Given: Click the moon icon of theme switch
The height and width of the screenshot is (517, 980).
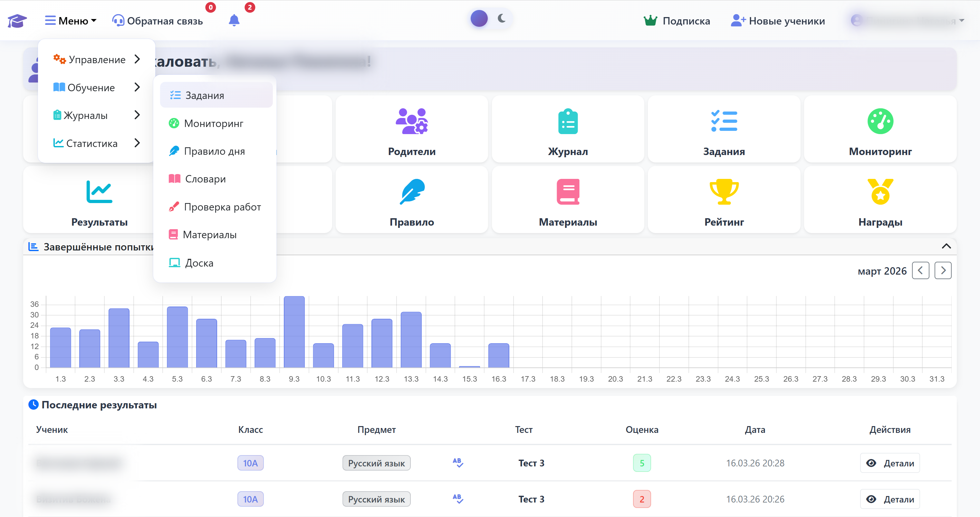Looking at the screenshot, I should [501, 18].
